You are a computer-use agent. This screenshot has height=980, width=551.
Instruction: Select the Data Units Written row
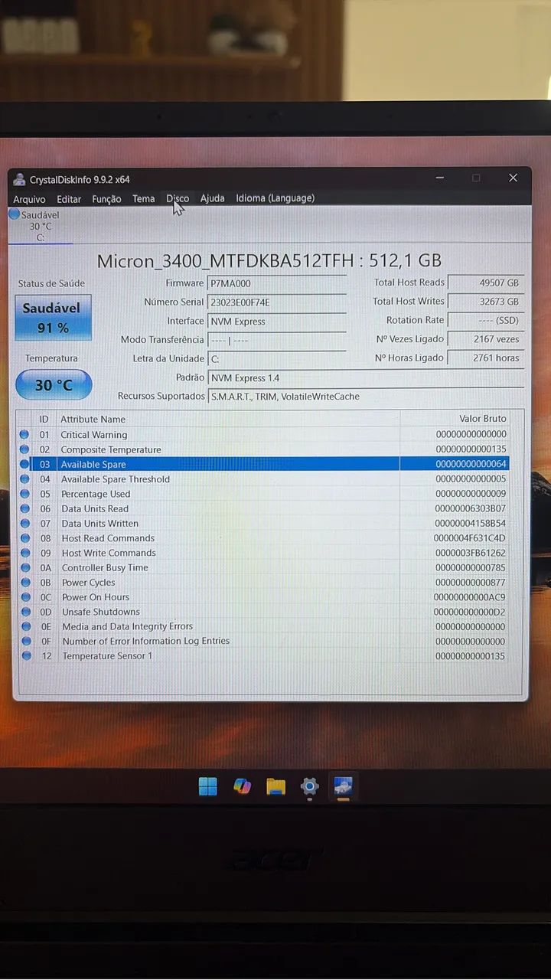click(x=263, y=524)
